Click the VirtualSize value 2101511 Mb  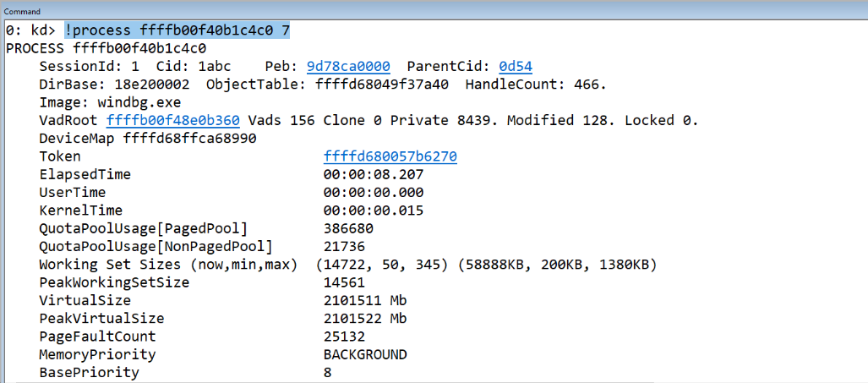pyautogui.click(x=365, y=300)
